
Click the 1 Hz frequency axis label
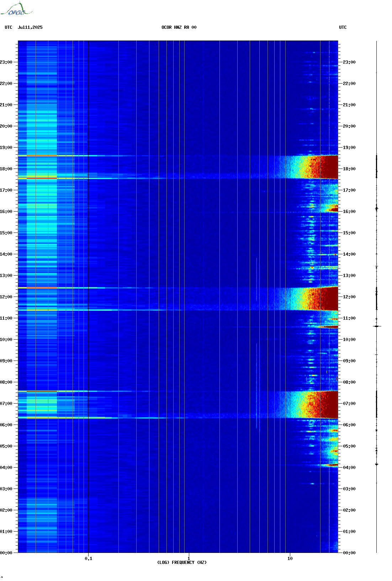[189, 559]
